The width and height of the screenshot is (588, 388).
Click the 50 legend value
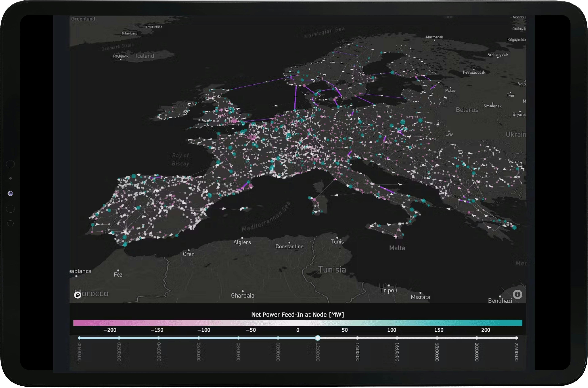click(345, 330)
